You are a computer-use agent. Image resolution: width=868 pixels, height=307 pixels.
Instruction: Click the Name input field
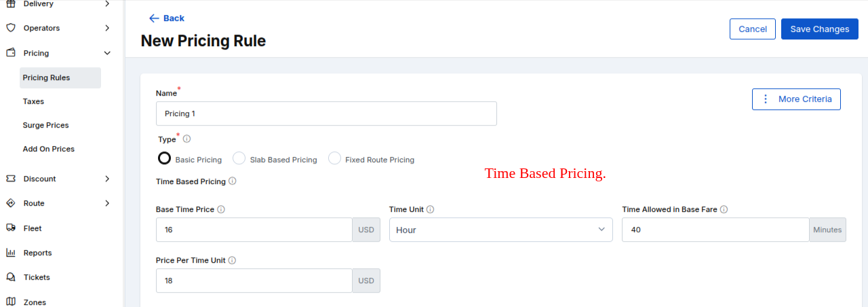click(x=326, y=113)
